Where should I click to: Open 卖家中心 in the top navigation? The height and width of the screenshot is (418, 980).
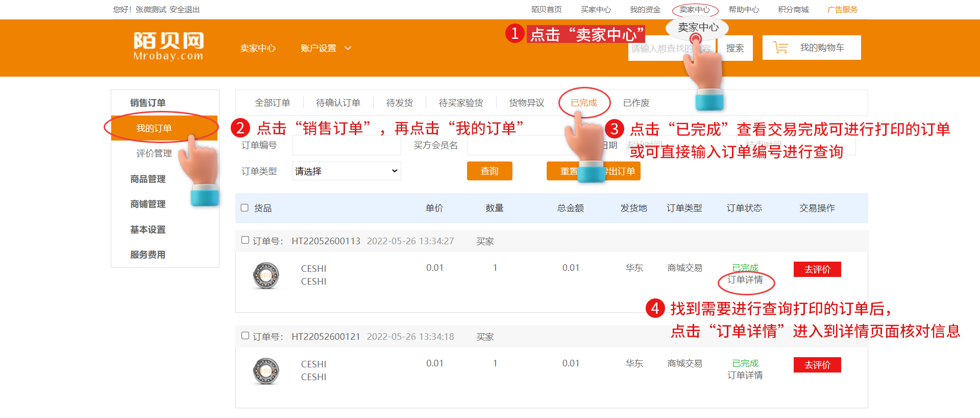[694, 10]
